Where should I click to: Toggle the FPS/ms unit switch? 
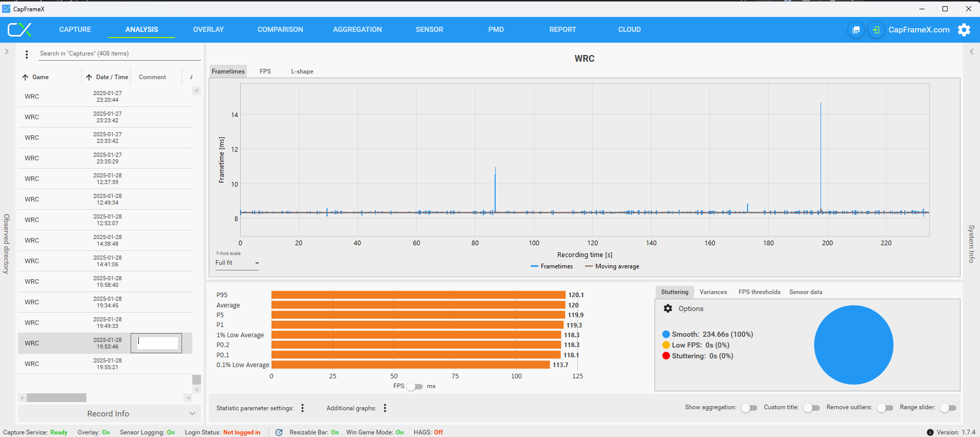(414, 387)
